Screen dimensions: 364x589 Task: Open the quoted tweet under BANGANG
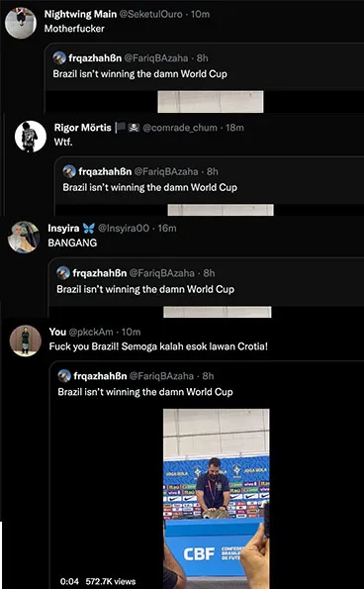click(x=206, y=287)
